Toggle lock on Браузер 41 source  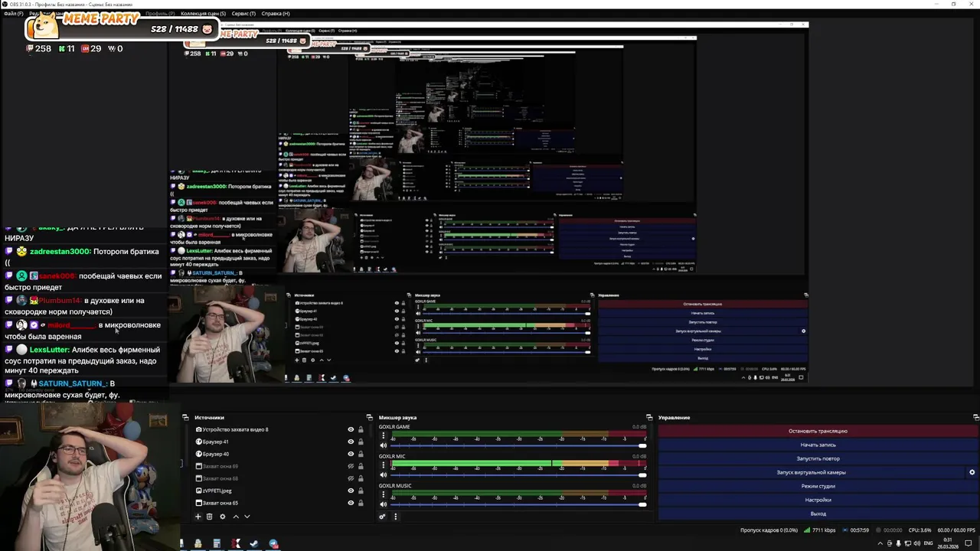361,442
